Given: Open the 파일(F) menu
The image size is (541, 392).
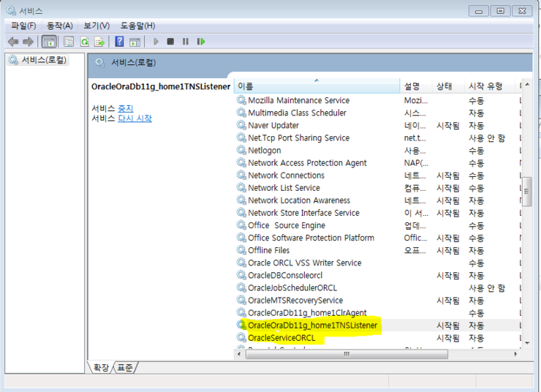Looking at the screenshot, I should [24, 26].
